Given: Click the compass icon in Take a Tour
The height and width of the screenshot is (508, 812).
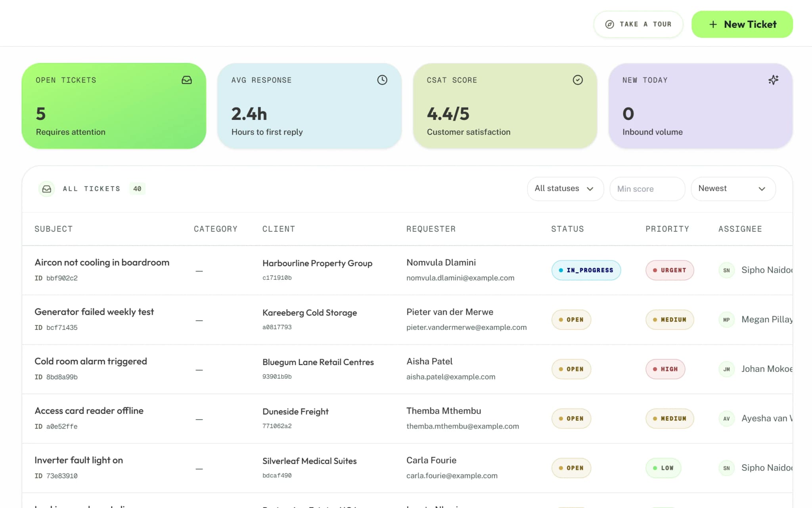Looking at the screenshot, I should (610, 25).
